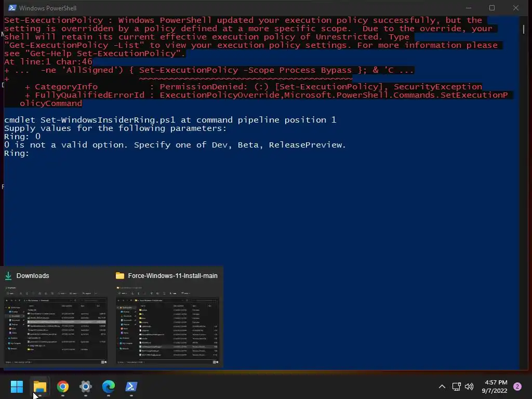Screen dimensions: 532x399
Task: Open Settings gear on the taskbar
Action: tap(86, 387)
